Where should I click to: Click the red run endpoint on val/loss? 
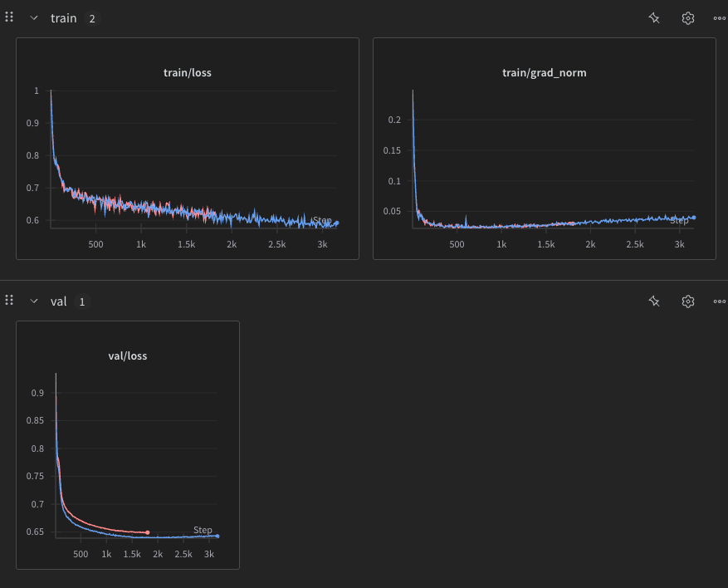(x=147, y=532)
